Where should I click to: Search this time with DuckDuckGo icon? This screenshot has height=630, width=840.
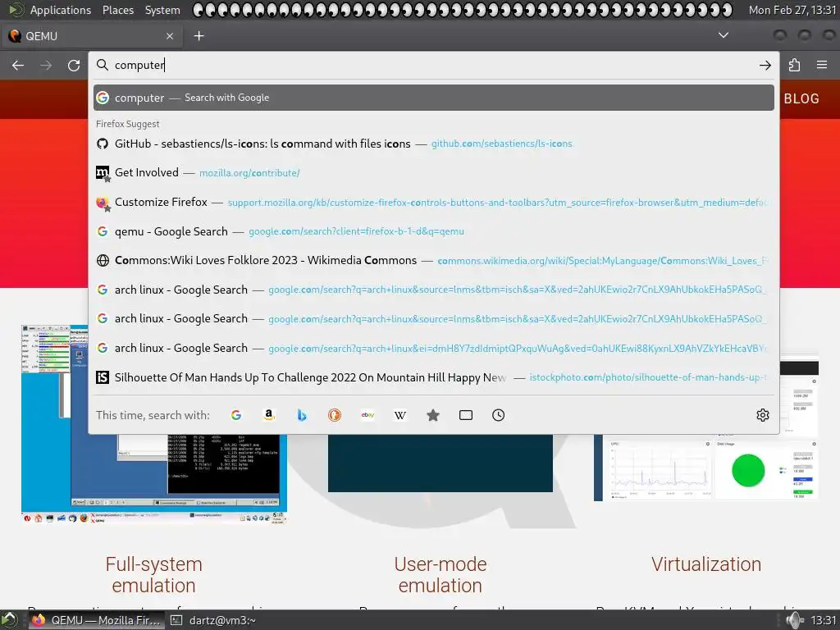tap(335, 415)
